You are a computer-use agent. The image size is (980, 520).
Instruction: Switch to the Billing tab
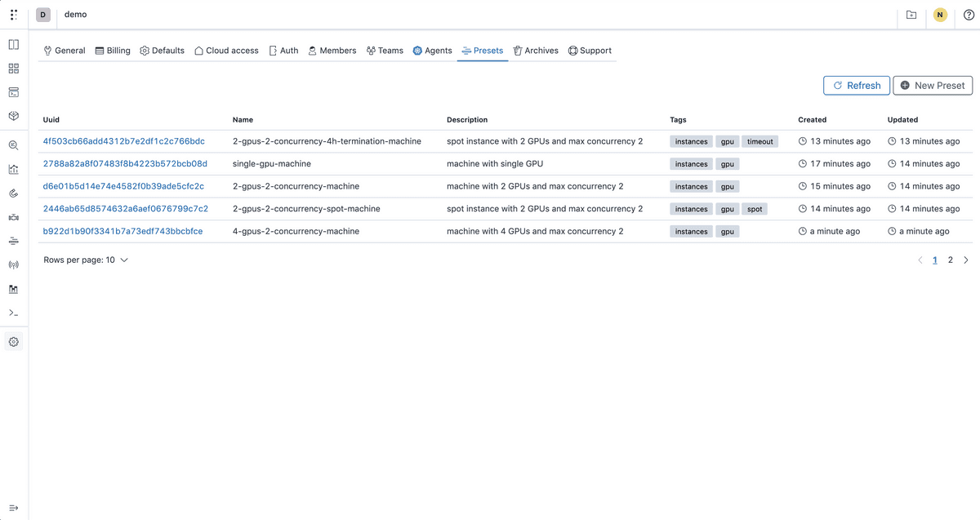tap(113, 51)
